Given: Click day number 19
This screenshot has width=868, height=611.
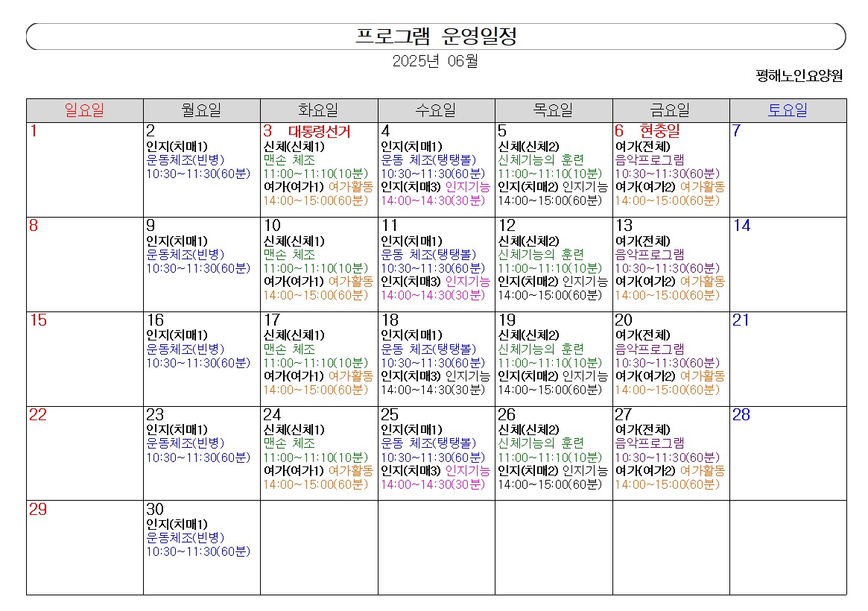Looking at the screenshot, I should point(507,320).
